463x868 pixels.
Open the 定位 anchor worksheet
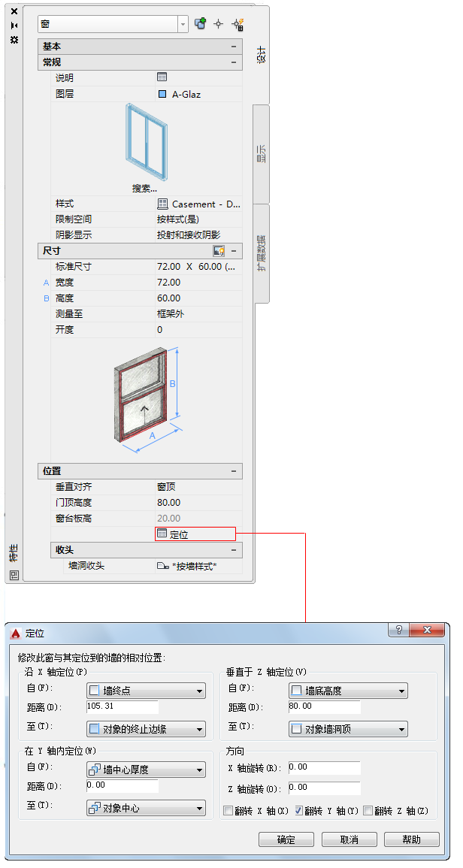[195, 534]
